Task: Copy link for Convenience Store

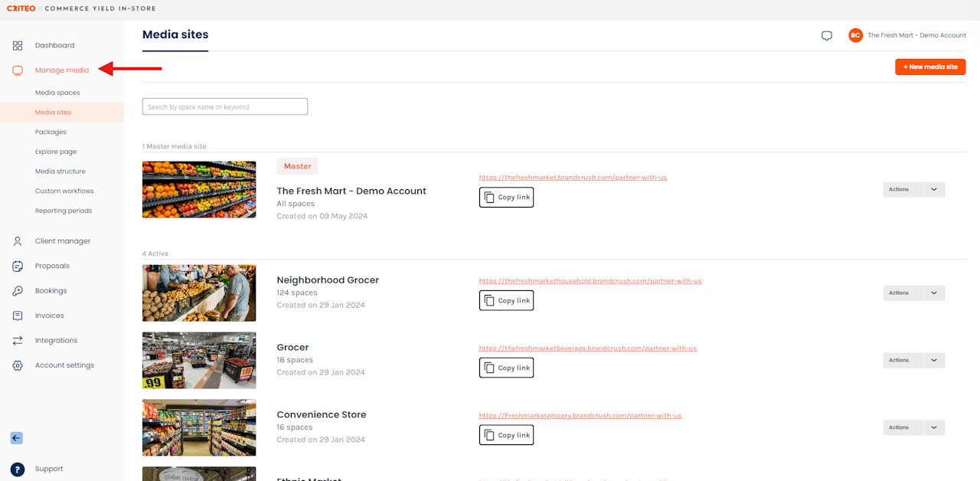Action: (x=506, y=435)
